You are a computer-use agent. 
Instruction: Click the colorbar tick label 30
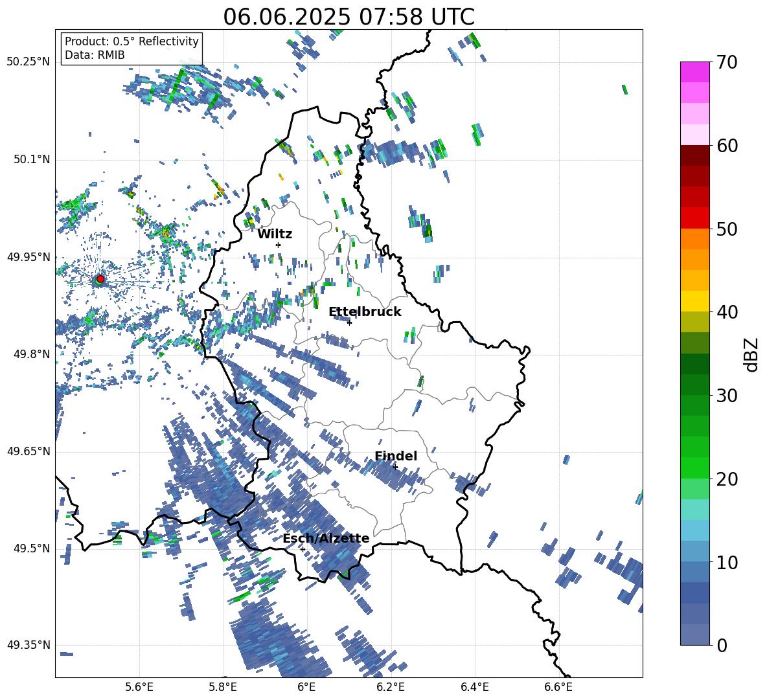click(727, 396)
